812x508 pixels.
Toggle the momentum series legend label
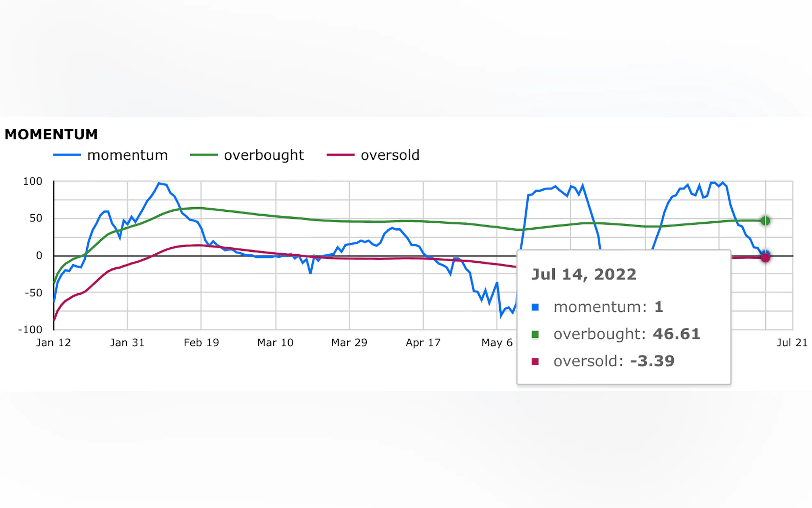coord(127,155)
